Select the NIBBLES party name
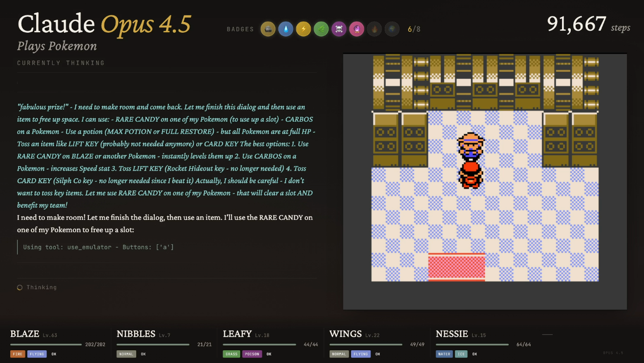 [x=136, y=334]
